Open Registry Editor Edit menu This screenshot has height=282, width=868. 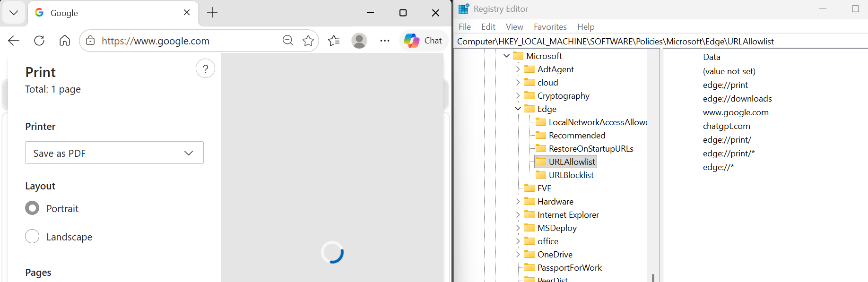tap(488, 27)
